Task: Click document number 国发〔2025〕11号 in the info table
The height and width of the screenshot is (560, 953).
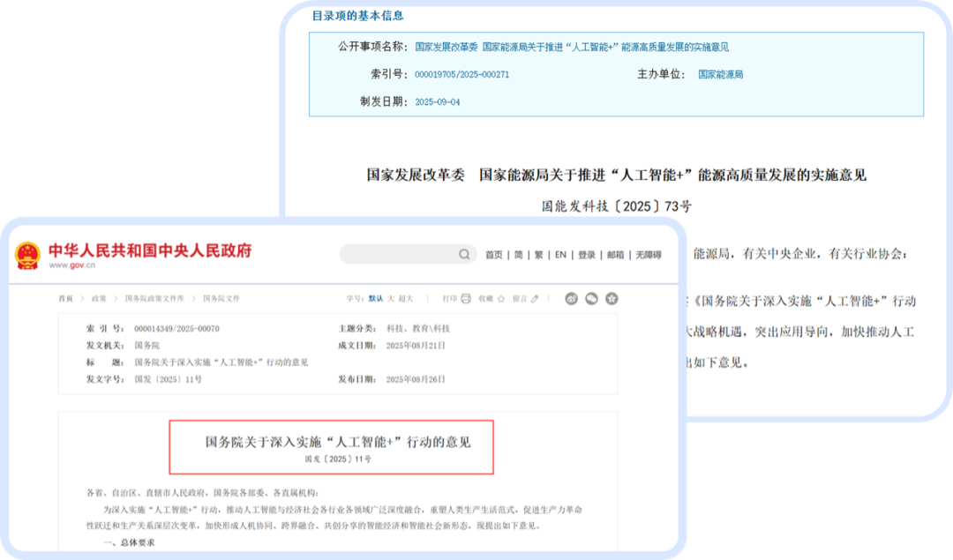Action: [x=169, y=379]
